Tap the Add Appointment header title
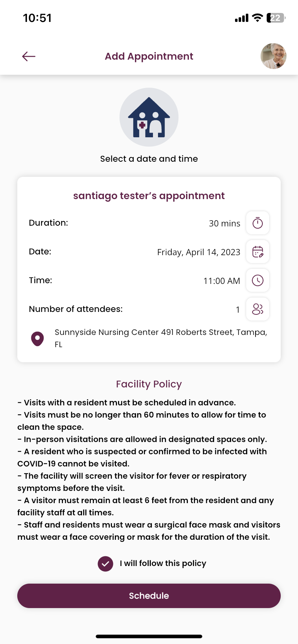 [149, 56]
